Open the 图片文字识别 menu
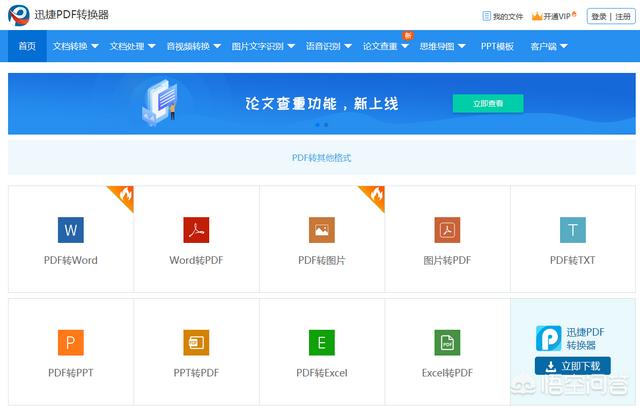Image resolution: width=640 pixels, height=407 pixels. [x=258, y=46]
